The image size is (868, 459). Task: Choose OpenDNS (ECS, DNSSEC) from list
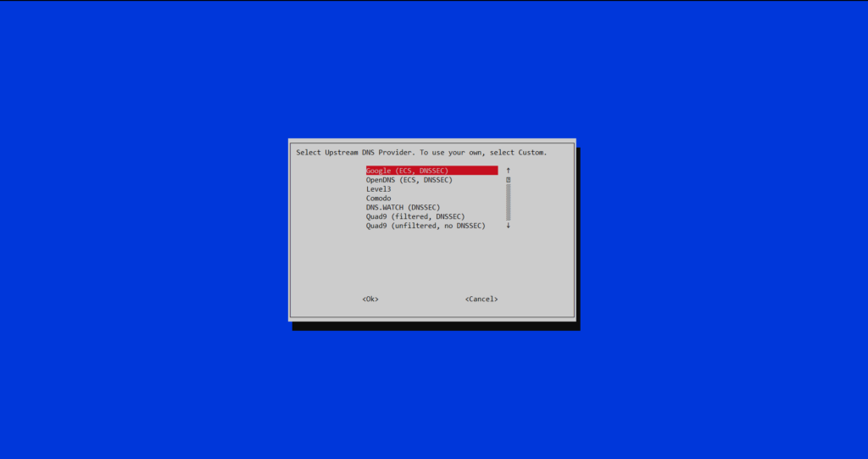[x=409, y=180]
